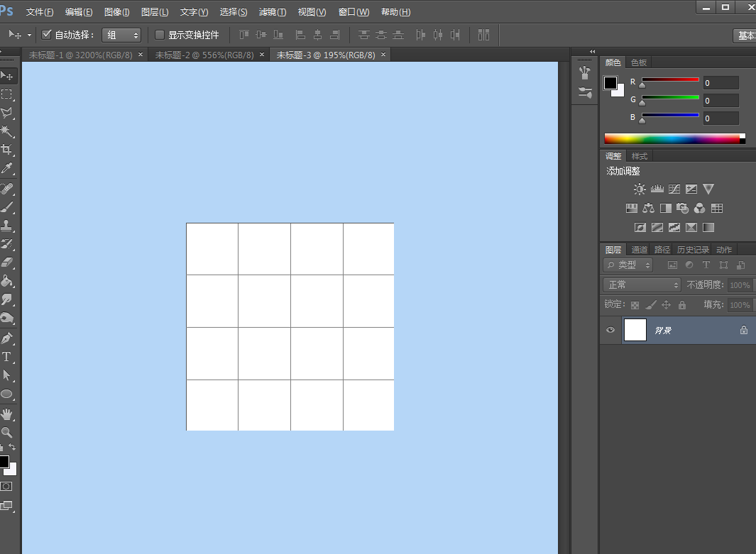The image size is (756, 554).
Task: Open the 组 auto-select dropdown
Action: coord(121,35)
